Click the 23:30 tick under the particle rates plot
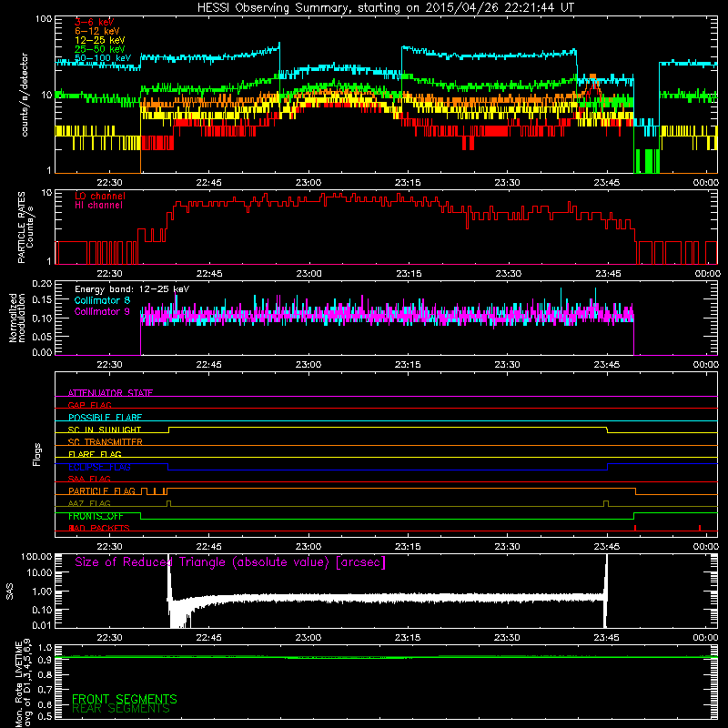 pyautogui.click(x=508, y=274)
